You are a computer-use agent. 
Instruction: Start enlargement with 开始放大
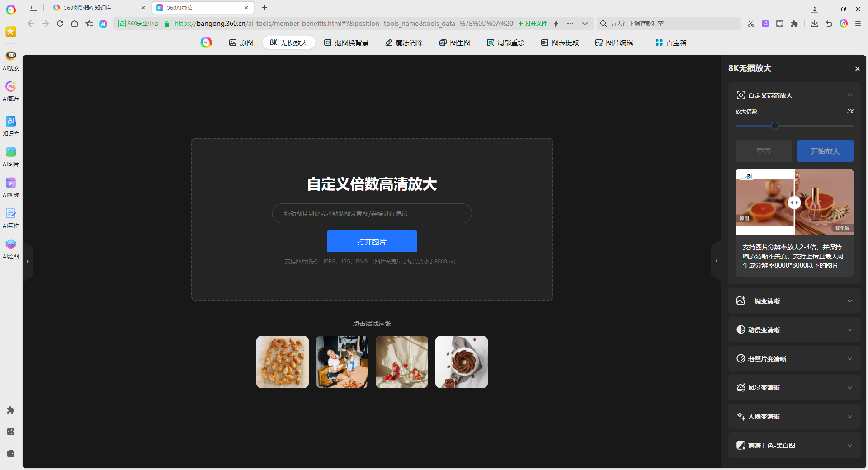point(825,150)
